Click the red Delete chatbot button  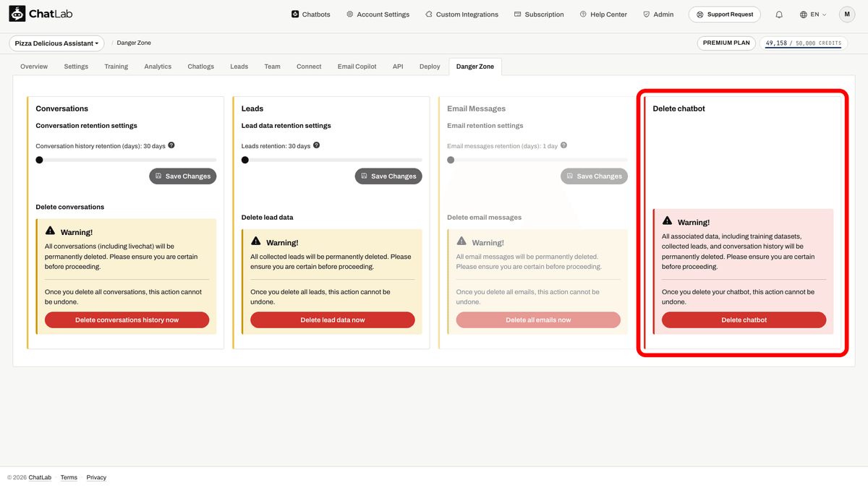click(x=744, y=320)
